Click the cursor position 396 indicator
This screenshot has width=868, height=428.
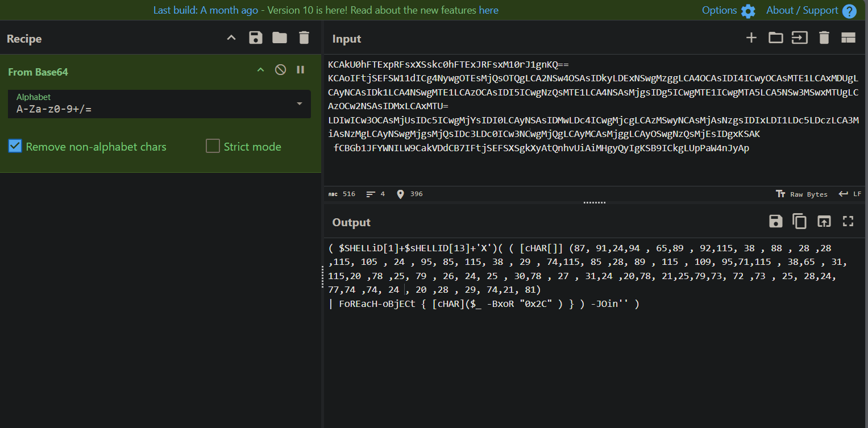409,194
